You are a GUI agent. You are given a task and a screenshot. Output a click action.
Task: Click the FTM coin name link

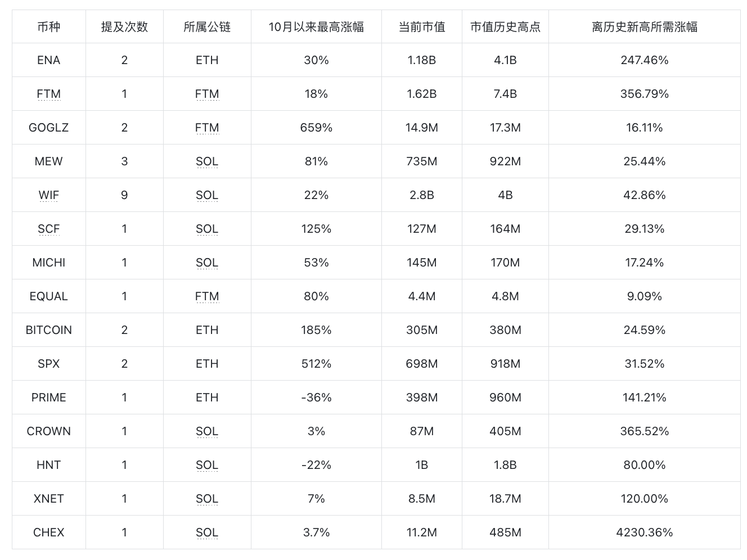tap(48, 94)
